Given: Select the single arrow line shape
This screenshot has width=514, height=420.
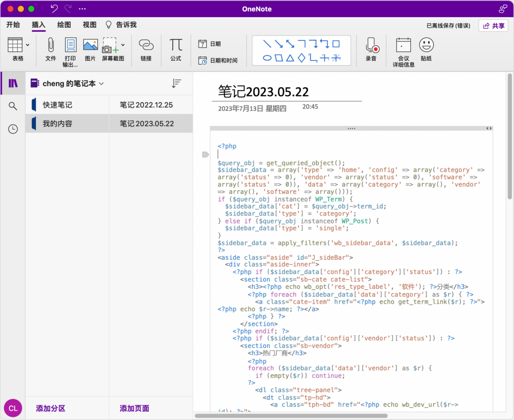Looking at the screenshot, I should tap(279, 43).
